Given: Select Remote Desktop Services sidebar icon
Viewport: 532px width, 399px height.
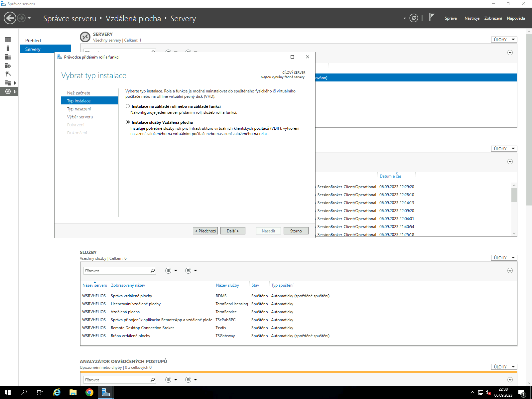Looking at the screenshot, I should [x=8, y=91].
